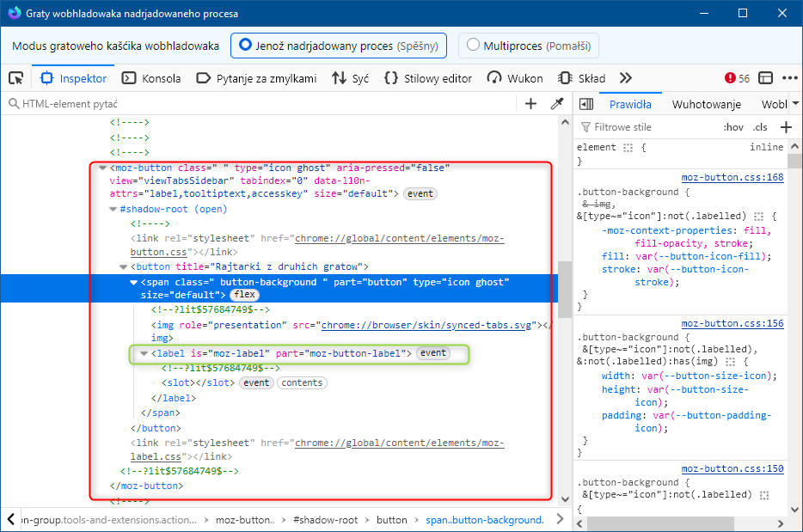Add a new CSS rule with the plus button
The height and width of the screenshot is (532, 803).
click(x=785, y=127)
